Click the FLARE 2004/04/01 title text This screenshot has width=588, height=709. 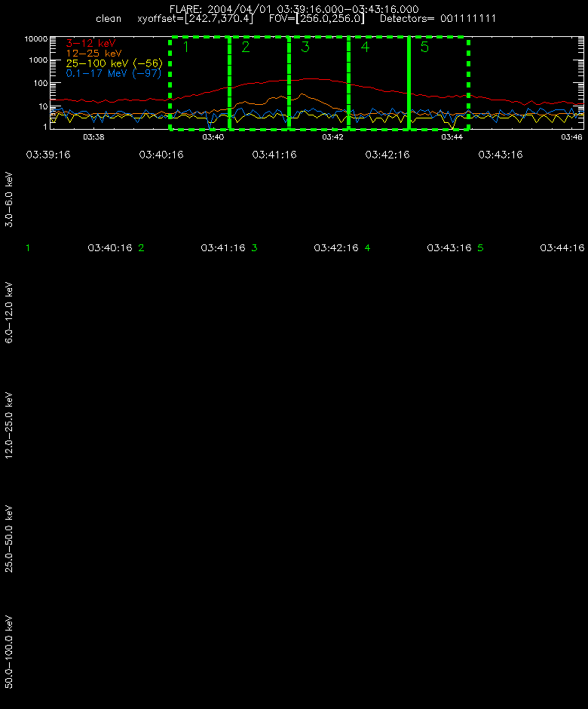(294, 9)
